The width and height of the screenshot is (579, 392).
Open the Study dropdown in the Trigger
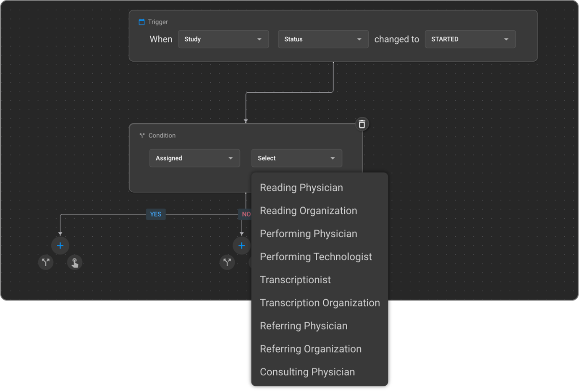click(x=223, y=39)
